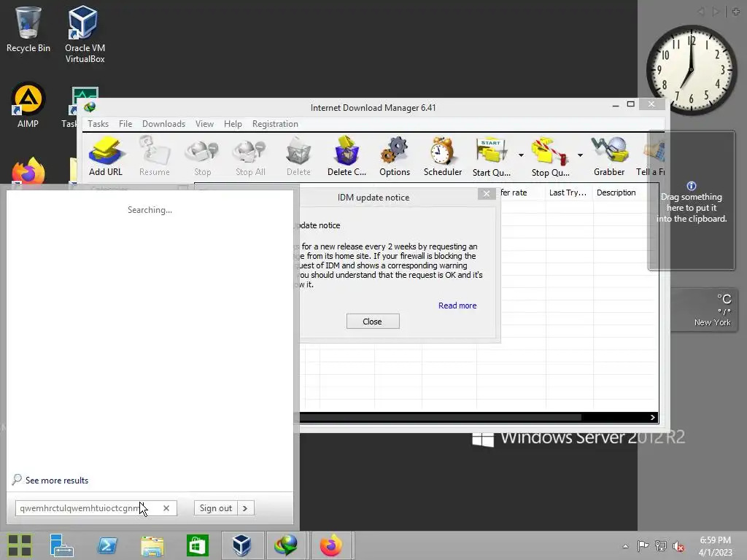
Task: Select the Firefox desktop shortcut
Action: [x=28, y=171]
